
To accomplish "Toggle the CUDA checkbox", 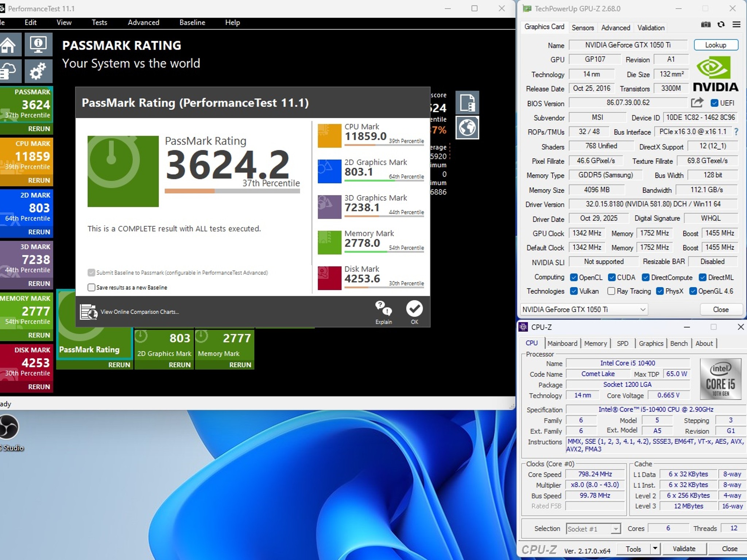I will (x=612, y=277).
